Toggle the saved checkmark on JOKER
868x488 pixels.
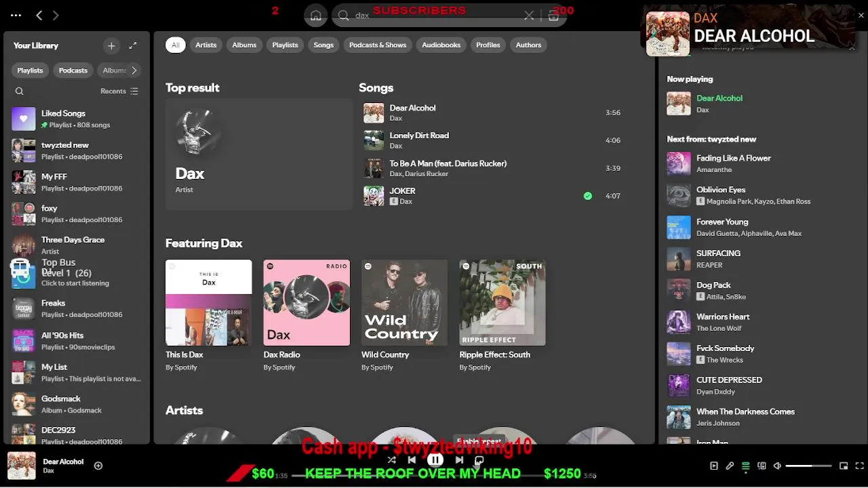pos(588,196)
